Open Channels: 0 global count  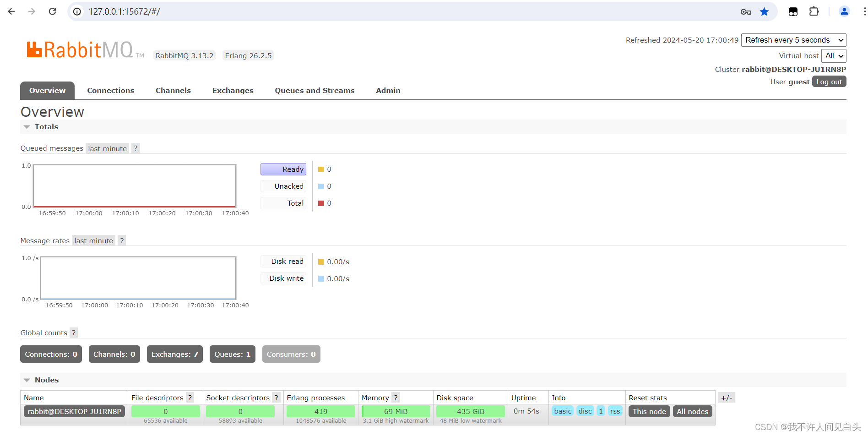pyautogui.click(x=114, y=354)
